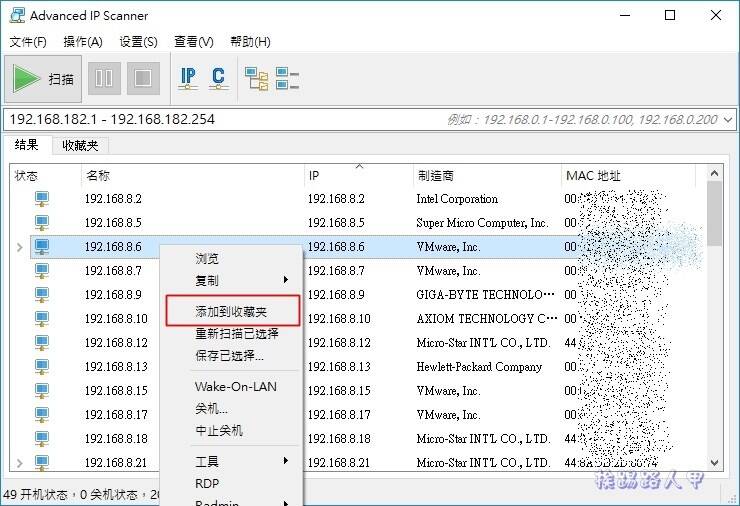This screenshot has height=506, width=740.
Task: Select the name cell 192.168.8.18
Action: click(x=116, y=439)
